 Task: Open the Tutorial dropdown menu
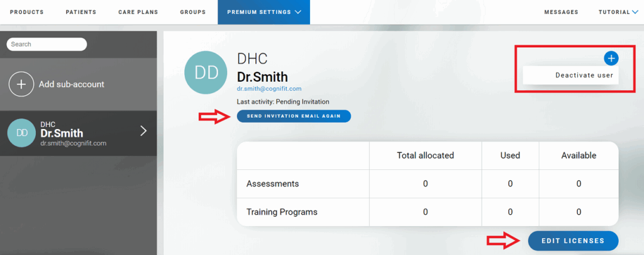[x=618, y=12]
